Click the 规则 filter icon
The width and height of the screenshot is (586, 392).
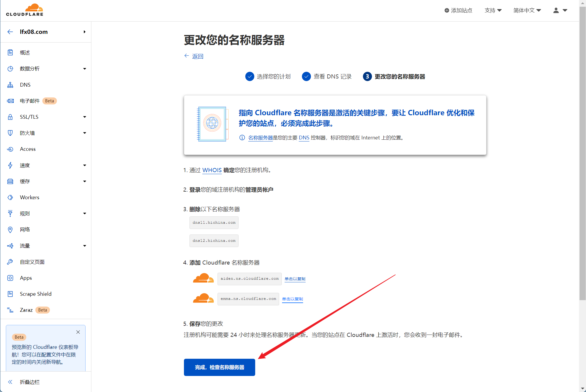click(10, 213)
